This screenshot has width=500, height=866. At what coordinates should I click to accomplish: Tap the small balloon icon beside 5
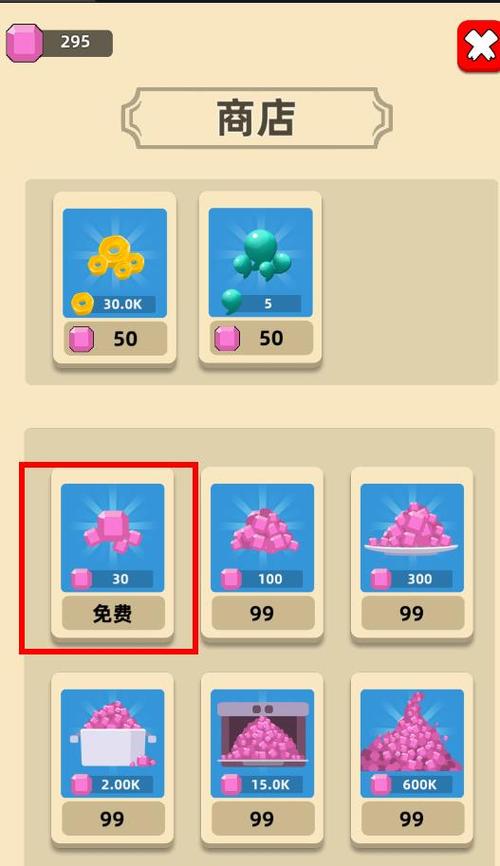click(231, 302)
